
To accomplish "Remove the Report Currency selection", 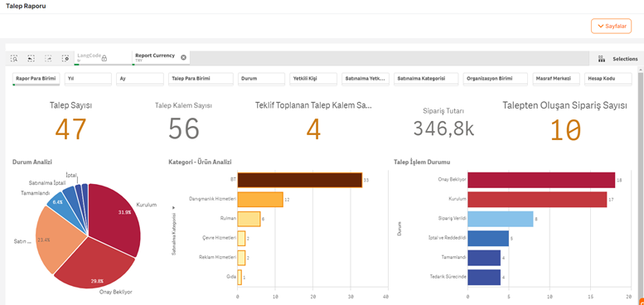I will pos(183,57).
